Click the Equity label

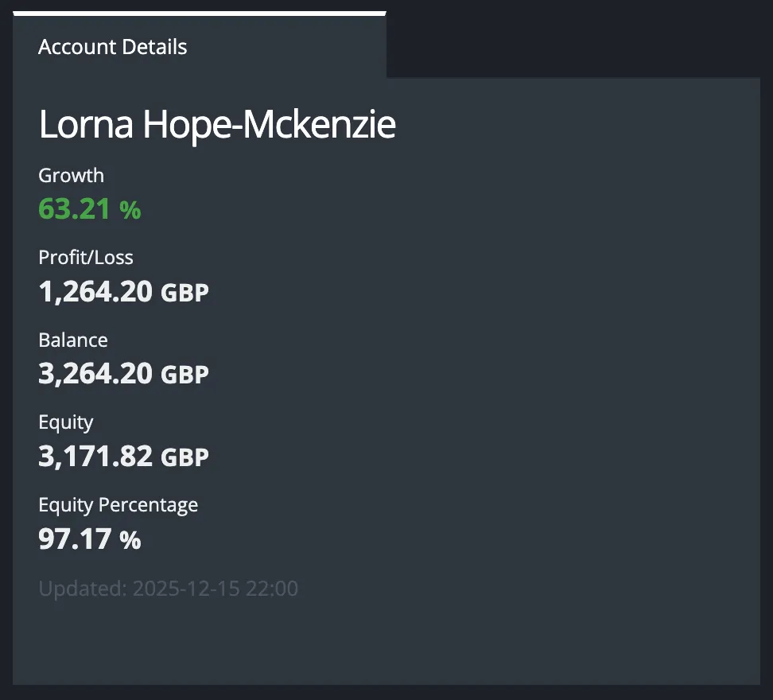coord(66,422)
